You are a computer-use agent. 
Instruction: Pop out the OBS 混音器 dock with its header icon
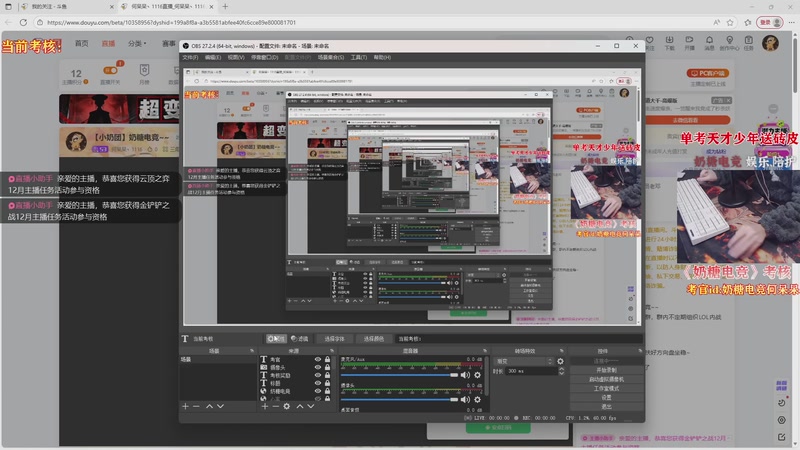485,351
